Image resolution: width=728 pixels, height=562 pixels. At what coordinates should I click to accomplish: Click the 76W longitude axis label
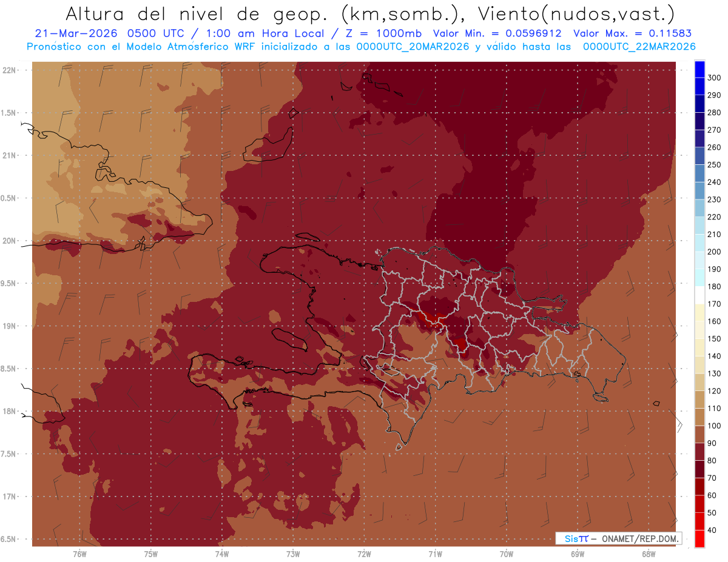click(x=79, y=554)
